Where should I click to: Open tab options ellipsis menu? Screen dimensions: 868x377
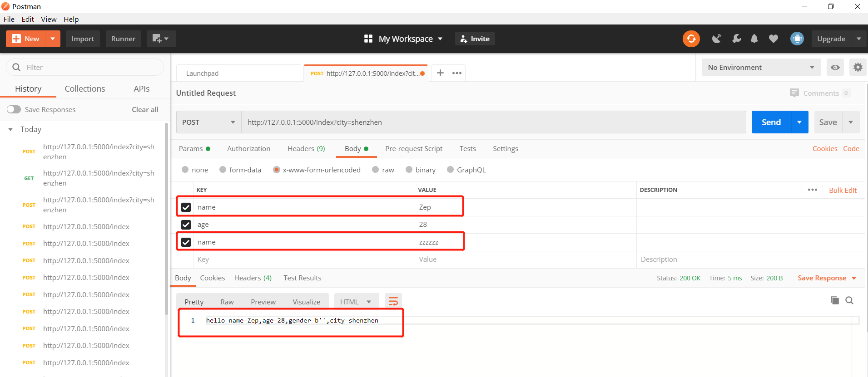click(x=457, y=73)
